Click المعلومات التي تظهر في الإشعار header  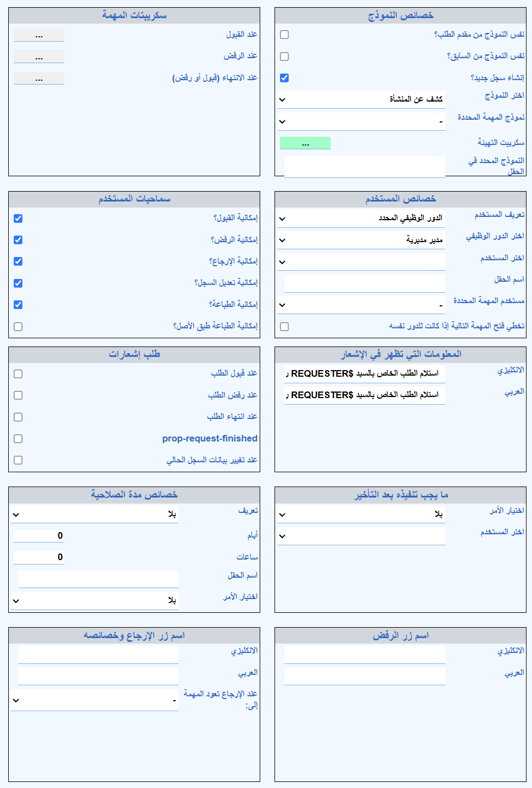point(400,355)
